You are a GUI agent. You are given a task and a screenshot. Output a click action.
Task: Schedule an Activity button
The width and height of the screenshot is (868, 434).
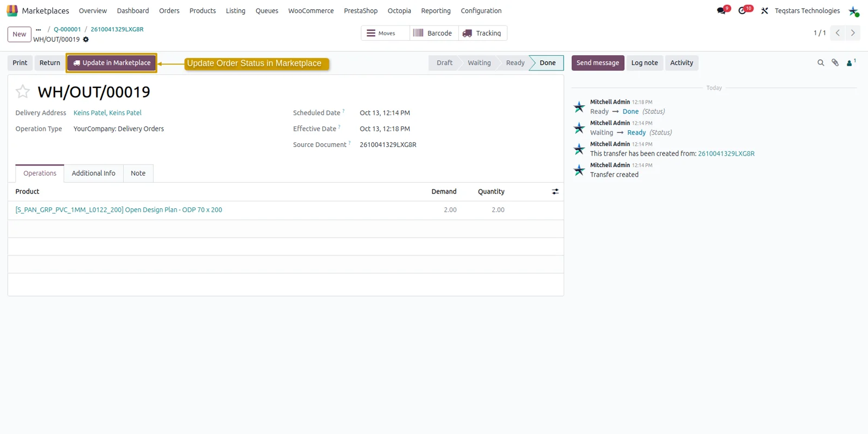point(682,63)
